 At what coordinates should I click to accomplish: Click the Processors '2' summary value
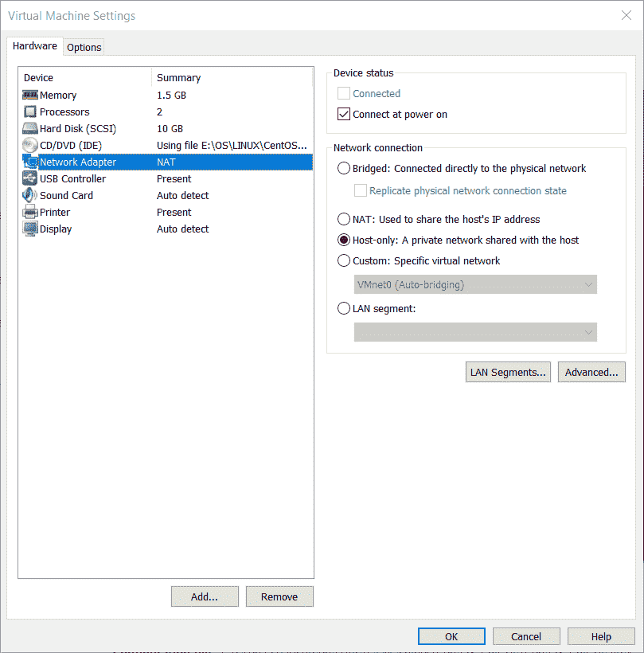(159, 112)
